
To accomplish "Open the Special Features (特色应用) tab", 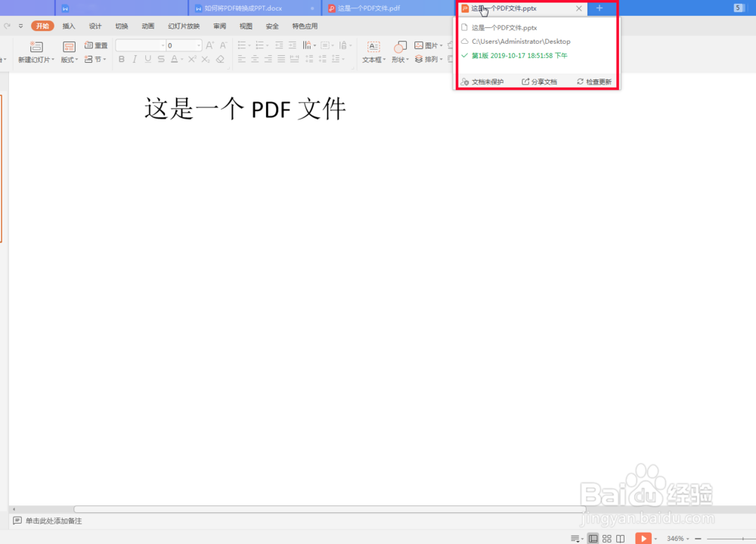I will (305, 26).
